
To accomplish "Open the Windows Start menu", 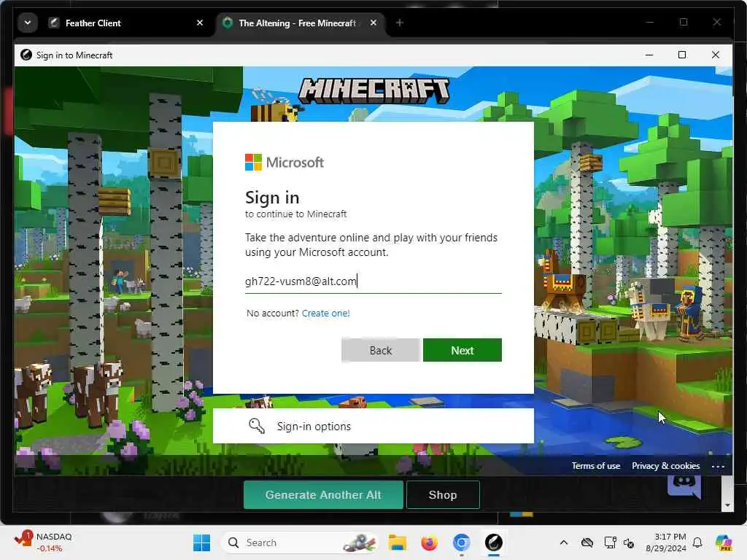I will (201, 542).
